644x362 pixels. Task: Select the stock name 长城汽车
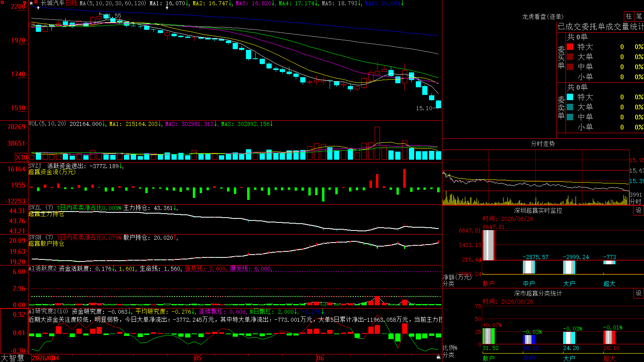tap(52, 3)
